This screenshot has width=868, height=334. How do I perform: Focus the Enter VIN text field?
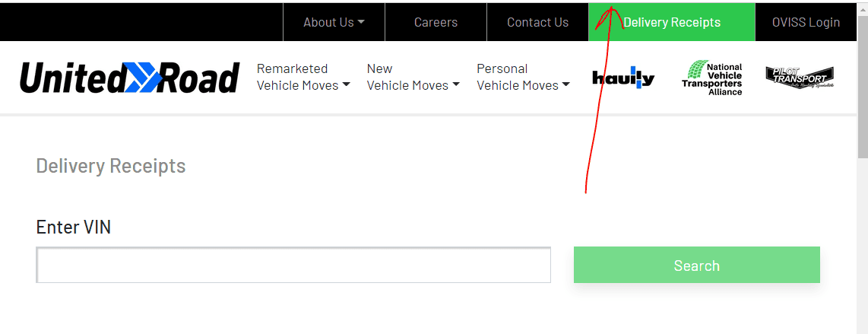293,265
